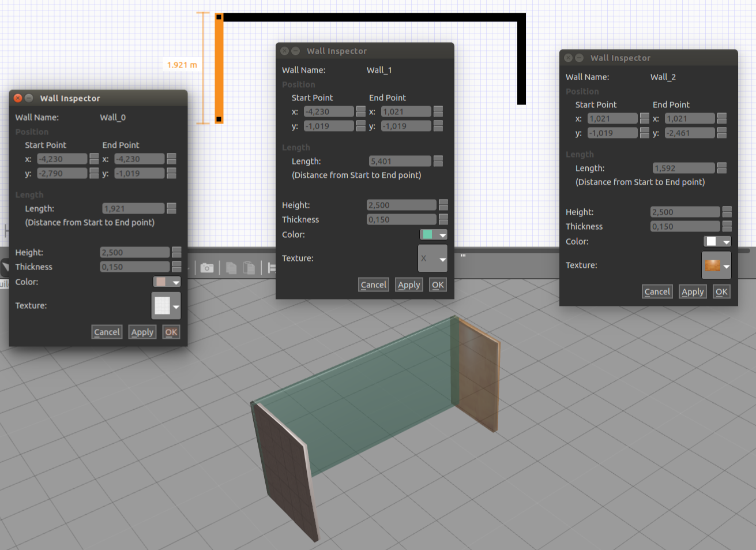Click the Wall_0 Length stepper
756x550 pixels.
tap(171, 208)
